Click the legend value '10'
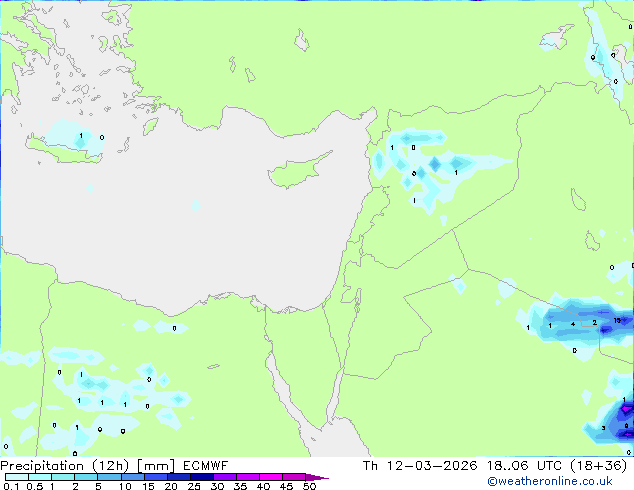The width and height of the screenshot is (634, 490). coord(125,486)
